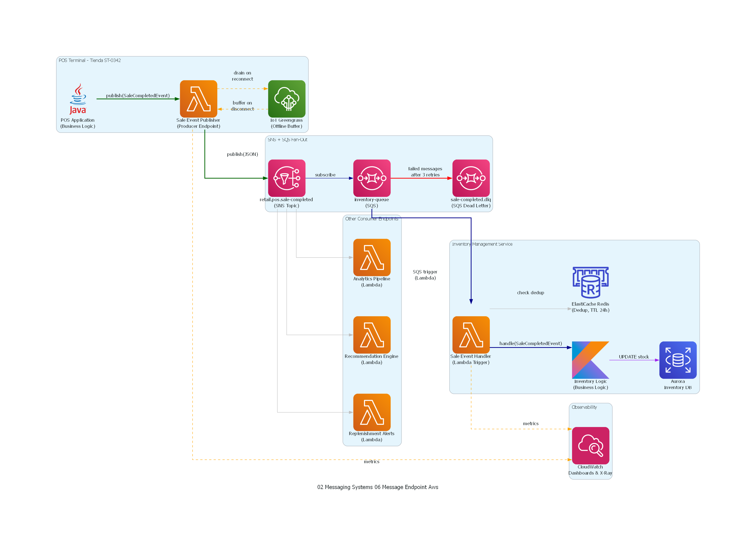Viewport: 756px width, 546px height.
Task: Click the publish(SaleCompletedEvent) edge label
Action: point(138,96)
